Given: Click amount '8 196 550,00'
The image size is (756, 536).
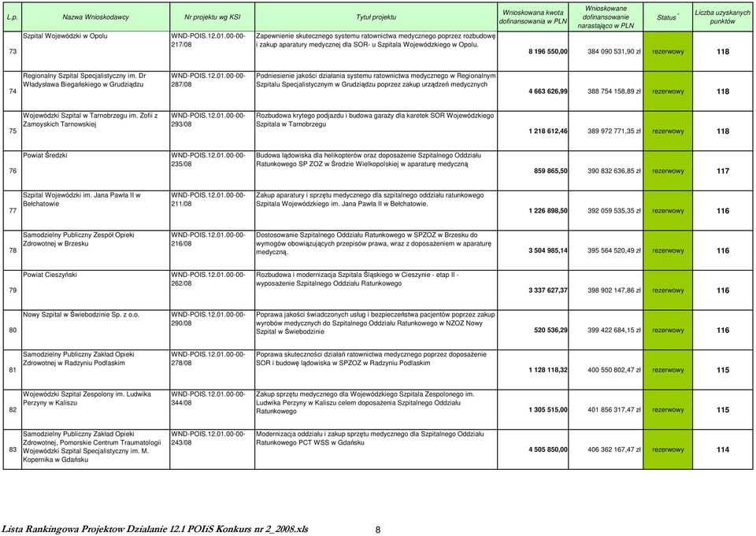Looking at the screenshot, I should click(548, 52).
